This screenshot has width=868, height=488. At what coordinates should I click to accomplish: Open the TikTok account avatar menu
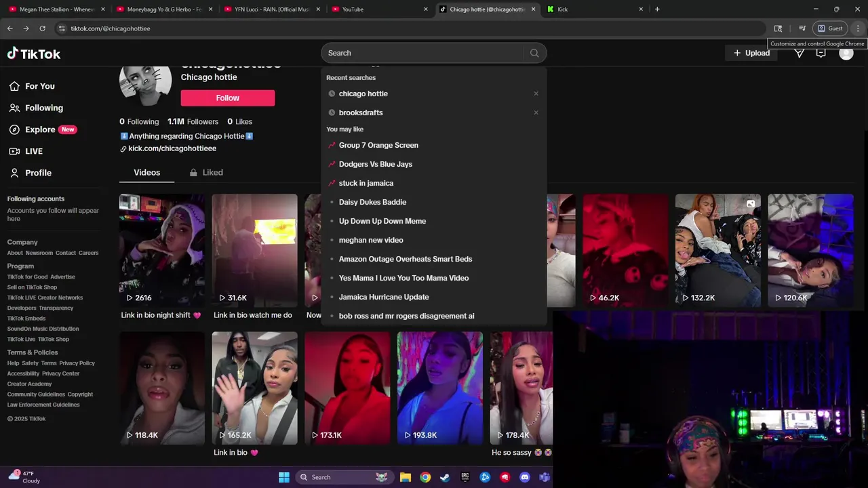[846, 54]
